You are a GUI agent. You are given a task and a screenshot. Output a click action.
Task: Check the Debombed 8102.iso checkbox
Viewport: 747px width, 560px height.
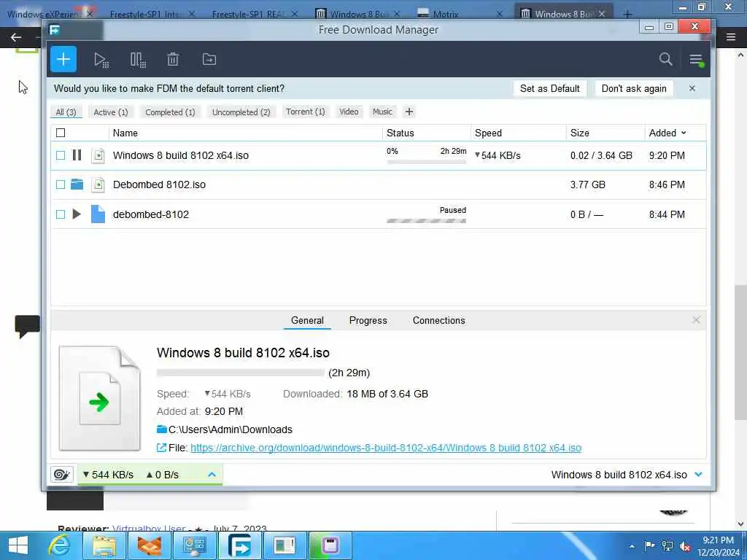click(x=61, y=184)
